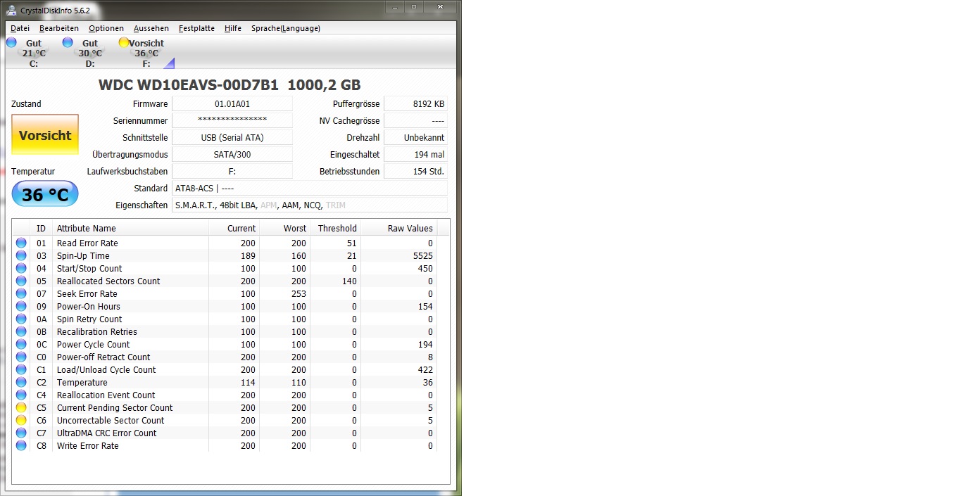Select the Current Pending Sector Count attribute name
Image resolution: width=980 pixels, height=496 pixels.
[115, 408]
